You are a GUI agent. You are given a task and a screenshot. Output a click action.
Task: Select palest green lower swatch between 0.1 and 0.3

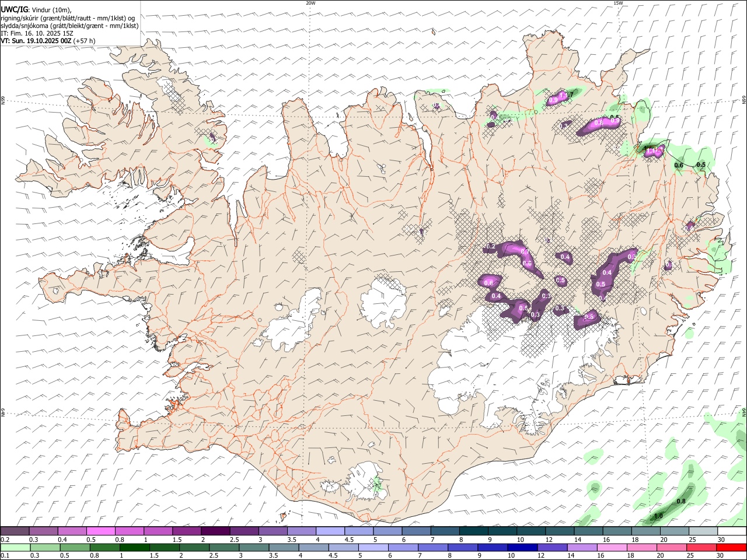[15, 547]
